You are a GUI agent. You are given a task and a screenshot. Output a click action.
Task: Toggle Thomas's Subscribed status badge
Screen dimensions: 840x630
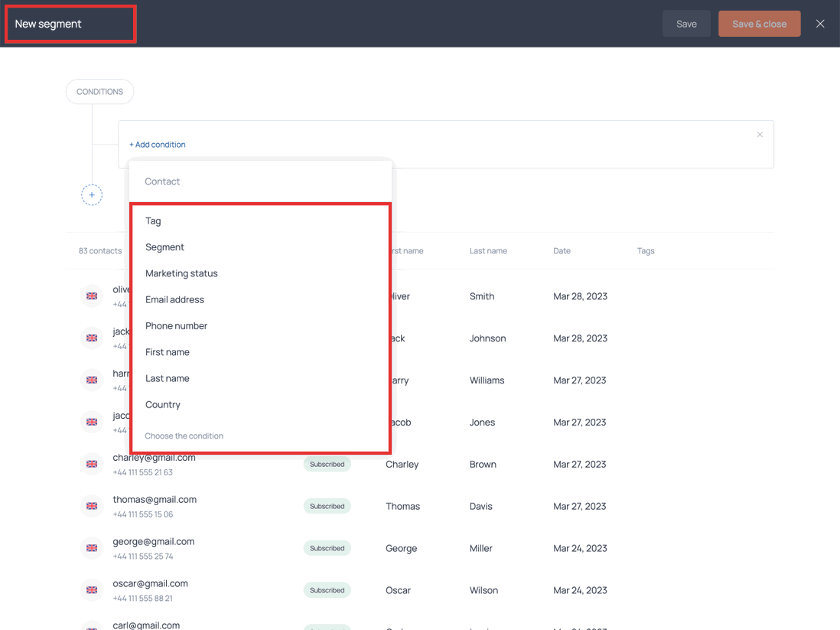tap(327, 506)
